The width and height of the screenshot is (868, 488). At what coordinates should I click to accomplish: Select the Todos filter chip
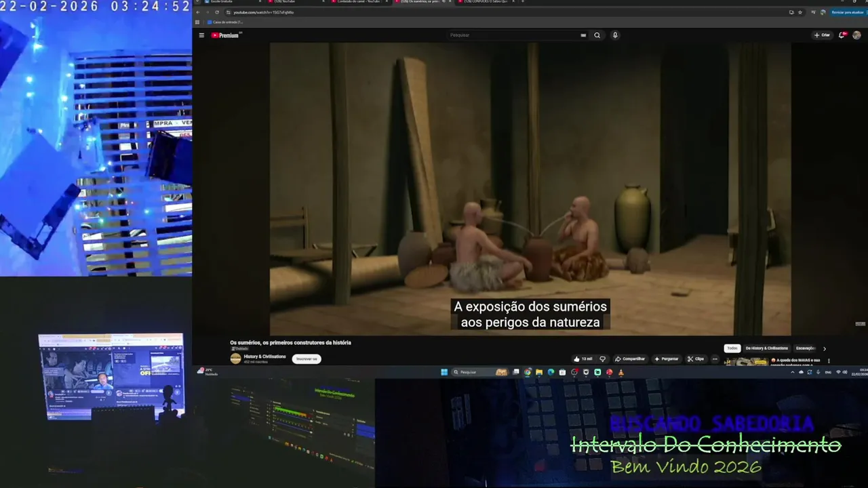(732, 348)
